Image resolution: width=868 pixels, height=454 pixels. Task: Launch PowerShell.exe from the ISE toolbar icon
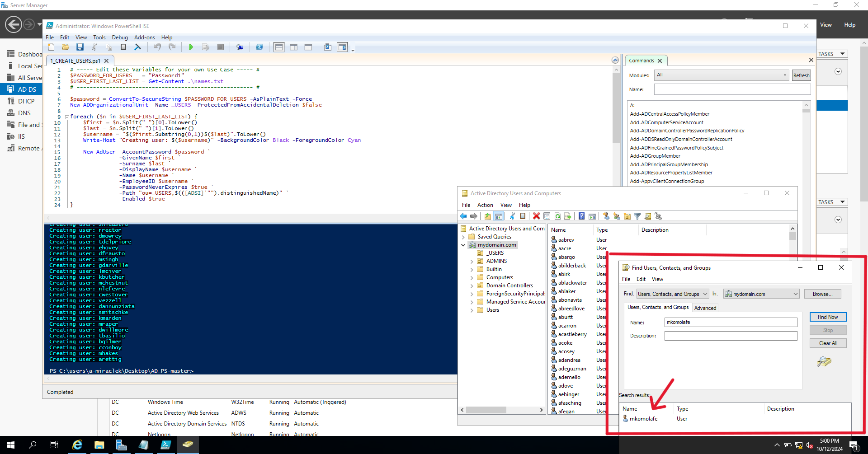260,47
